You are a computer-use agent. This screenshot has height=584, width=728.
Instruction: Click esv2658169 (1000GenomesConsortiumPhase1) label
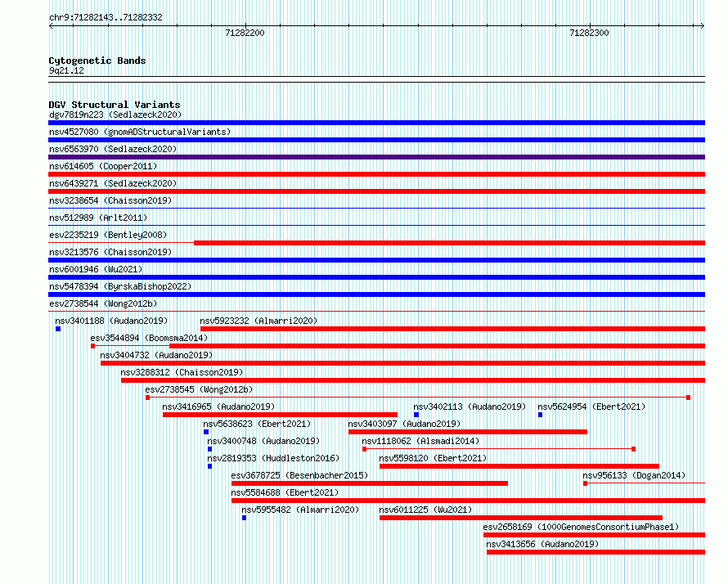coord(581,527)
